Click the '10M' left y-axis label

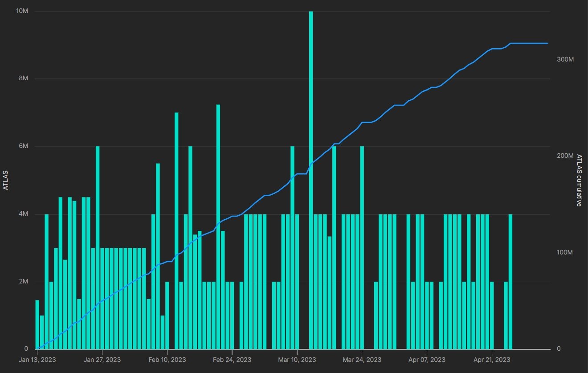[x=22, y=11]
